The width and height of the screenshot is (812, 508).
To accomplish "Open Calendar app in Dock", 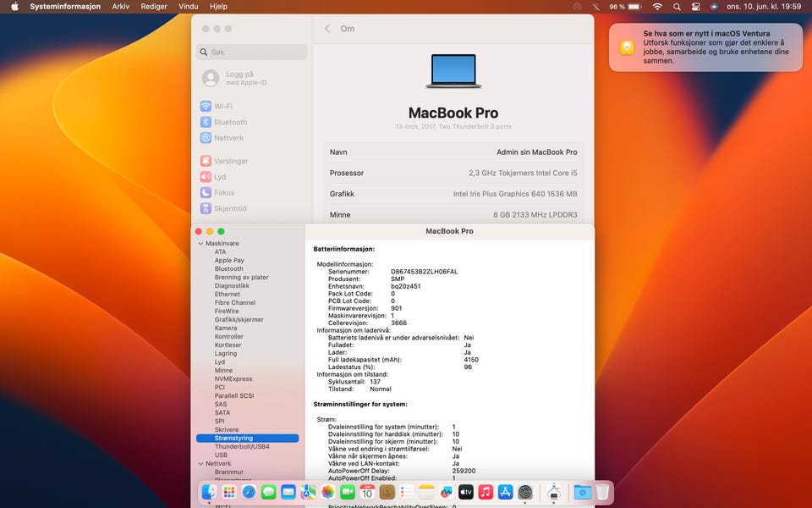I will tap(367, 491).
